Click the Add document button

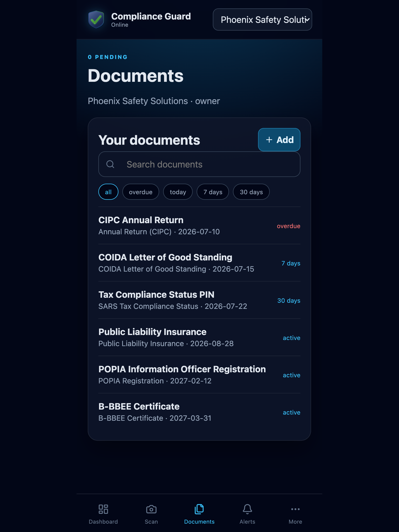(279, 140)
